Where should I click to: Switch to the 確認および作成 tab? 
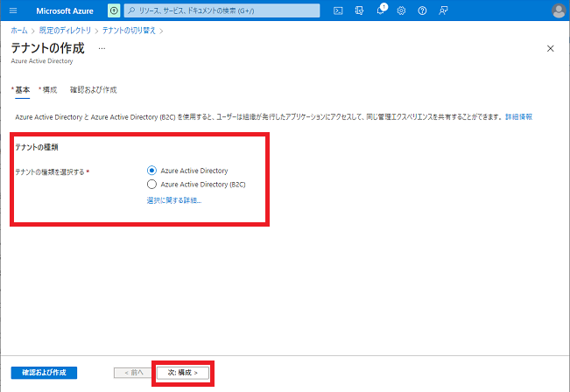tap(94, 90)
